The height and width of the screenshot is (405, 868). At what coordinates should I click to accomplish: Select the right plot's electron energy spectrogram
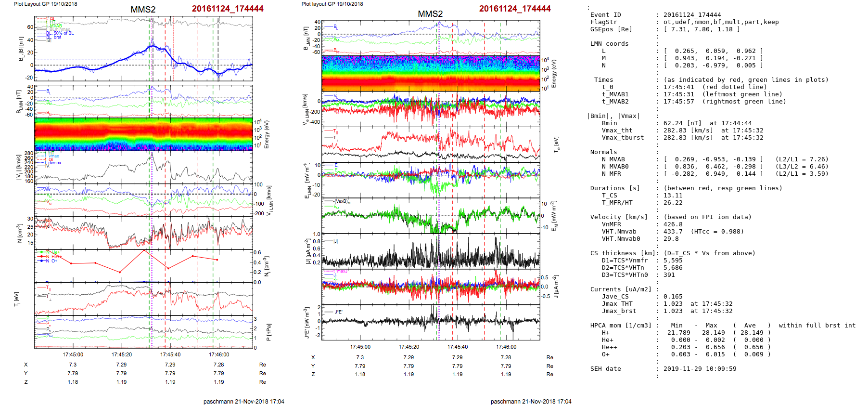tap(431, 74)
